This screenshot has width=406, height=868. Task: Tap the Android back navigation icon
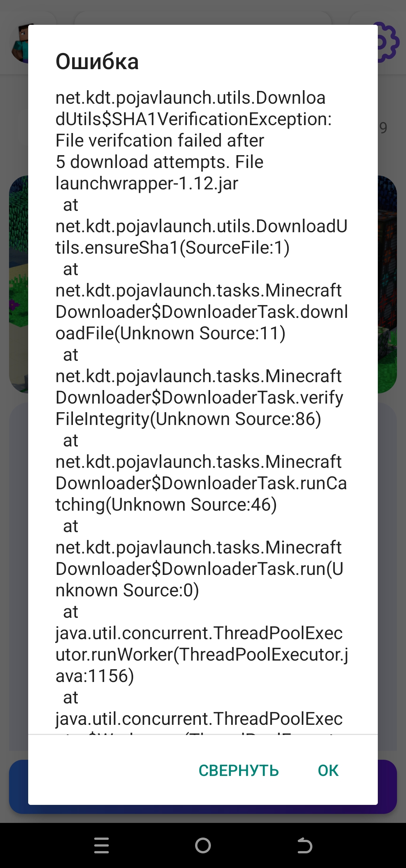pos(304,845)
